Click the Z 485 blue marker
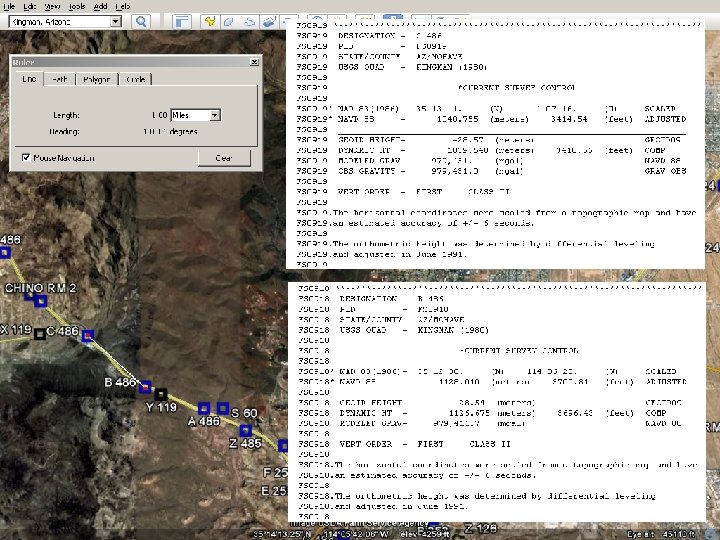 [x=246, y=430]
